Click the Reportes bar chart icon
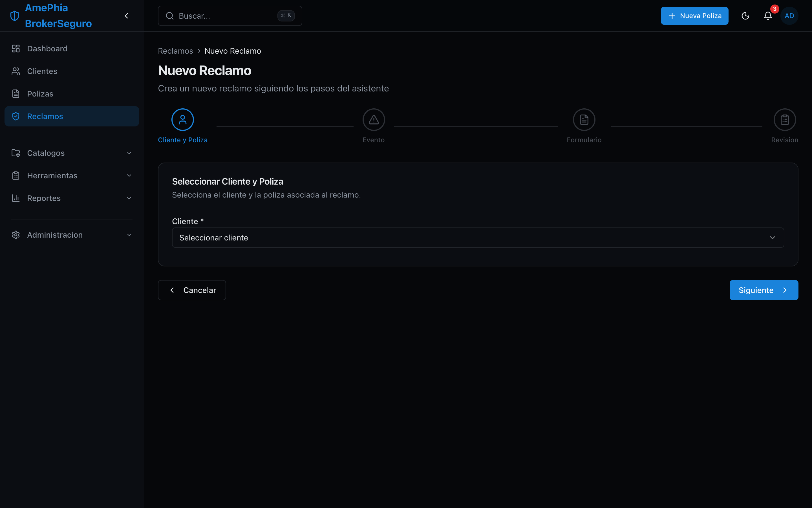 [x=16, y=198]
